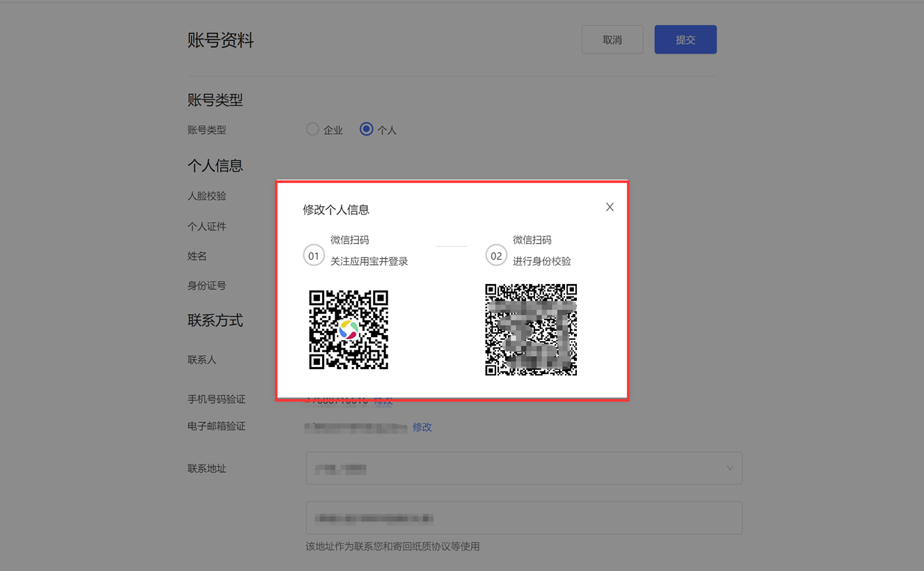Click the 应用宝 login QR code
The width and height of the screenshot is (924, 571).
349,329
